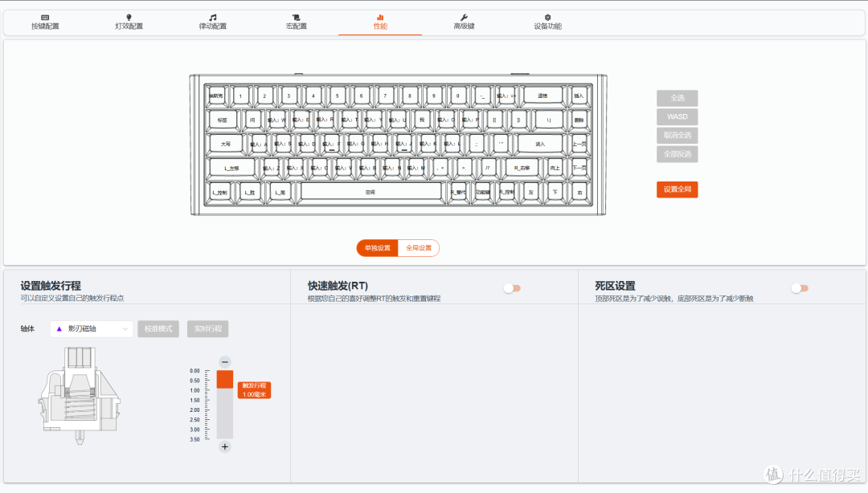Select the 删除 delete key
The width and height of the screenshot is (868, 493).
coord(579,120)
